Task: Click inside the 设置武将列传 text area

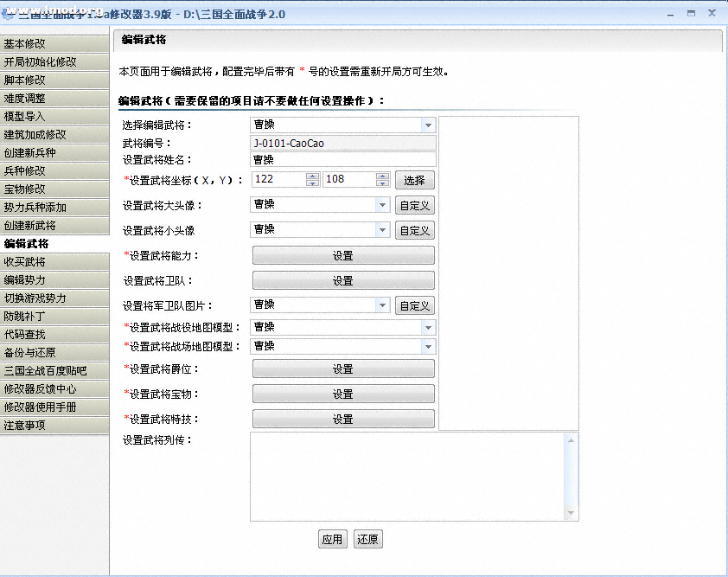Action: [406, 476]
